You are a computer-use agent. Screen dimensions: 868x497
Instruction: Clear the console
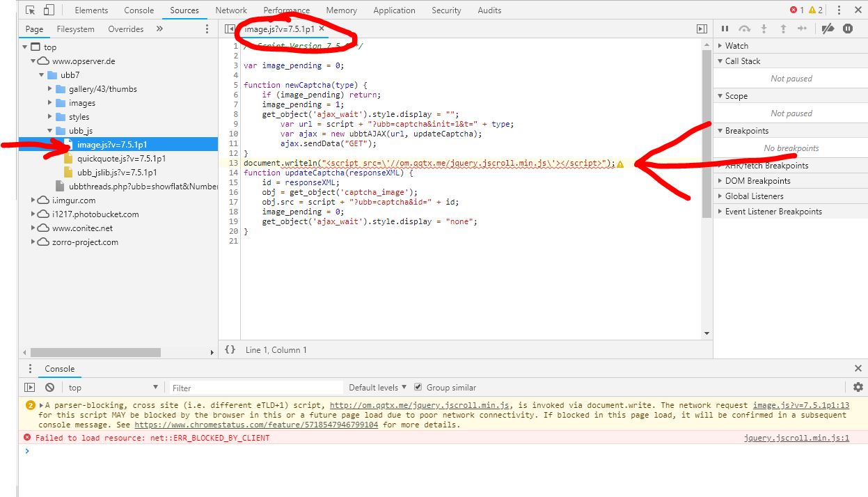tap(49, 387)
